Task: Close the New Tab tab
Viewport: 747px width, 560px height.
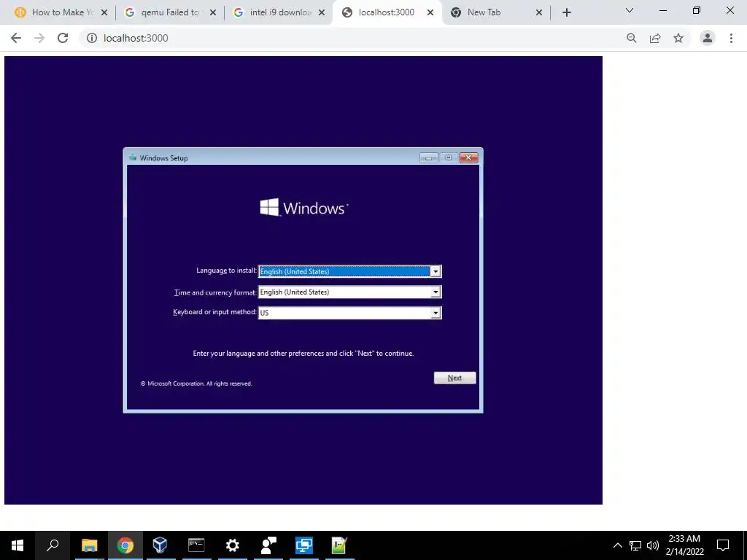Action: (539, 13)
